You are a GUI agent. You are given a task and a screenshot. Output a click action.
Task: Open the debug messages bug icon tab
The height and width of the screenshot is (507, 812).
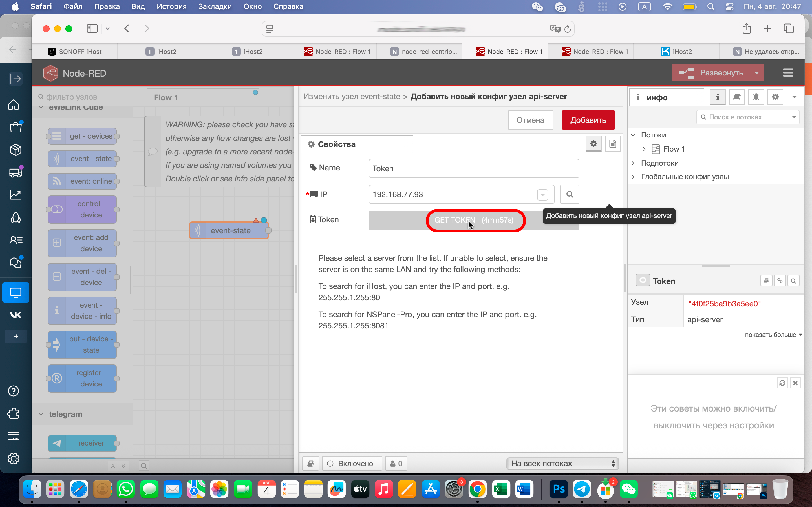pos(756,97)
